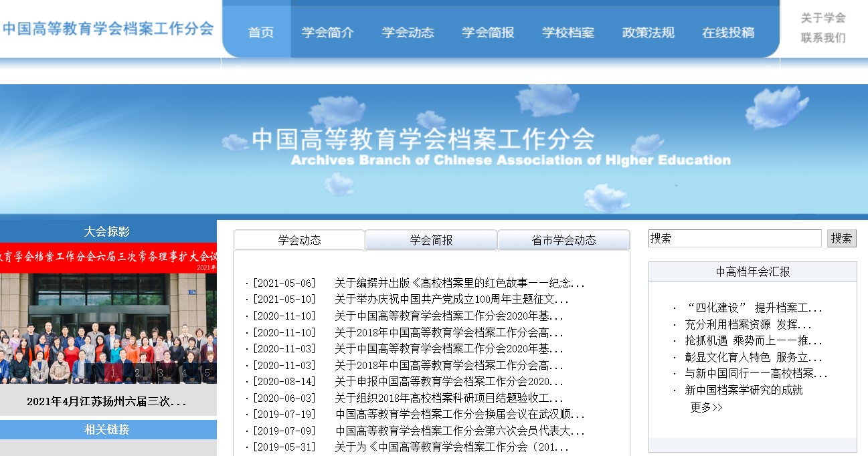Screen dimensions: 868x456
Task: Click 更多>> under 中高档年会汇报
Action: click(707, 407)
